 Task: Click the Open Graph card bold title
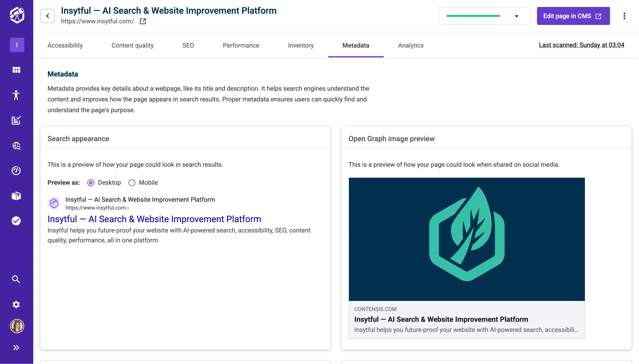pos(441,319)
